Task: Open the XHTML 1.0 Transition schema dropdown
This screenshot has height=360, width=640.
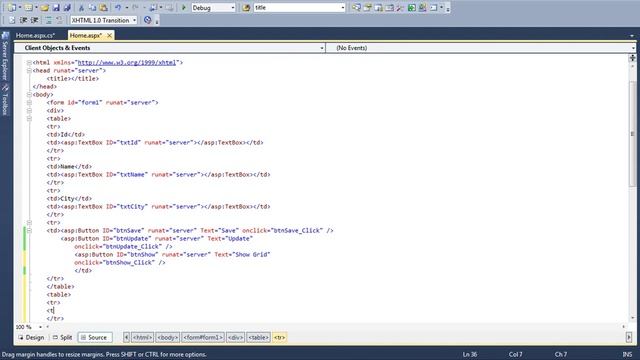Action: pyautogui.click(x=134, y=20)
